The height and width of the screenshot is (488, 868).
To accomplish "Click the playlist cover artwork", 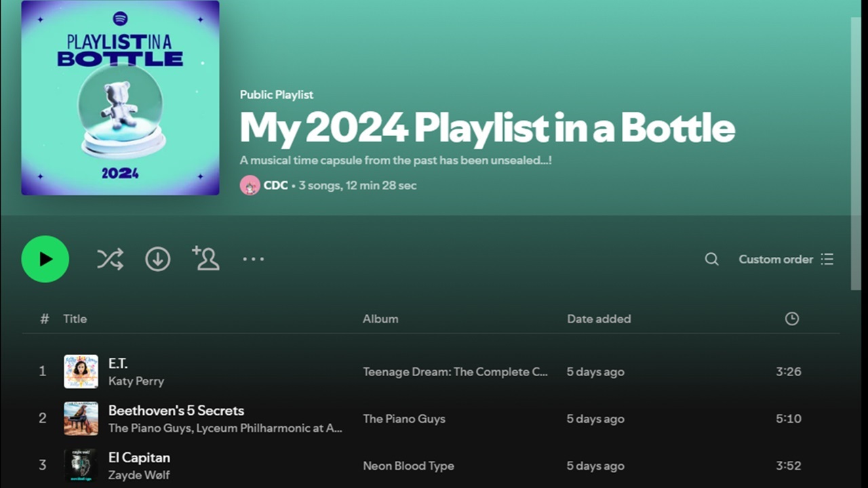I will (120, 98).
